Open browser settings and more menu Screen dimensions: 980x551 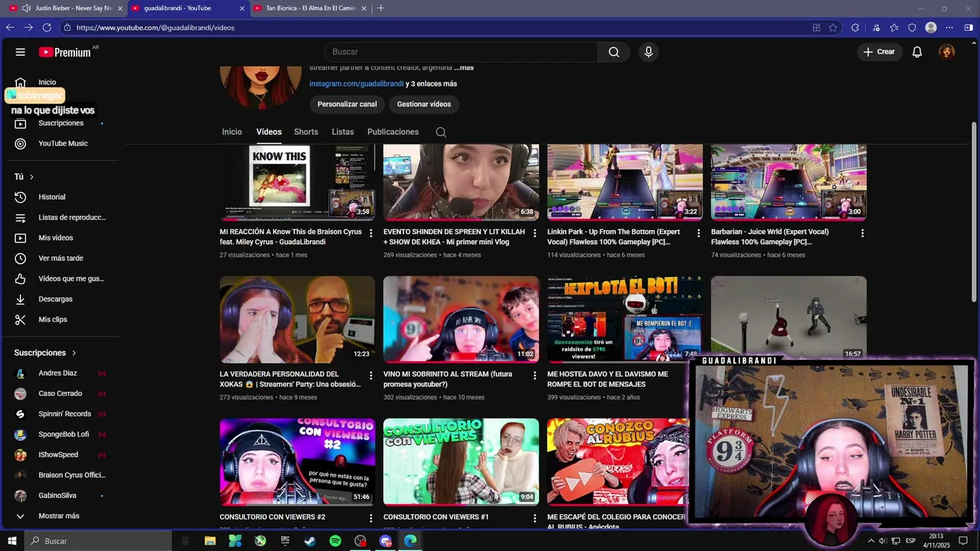(950, 28)
